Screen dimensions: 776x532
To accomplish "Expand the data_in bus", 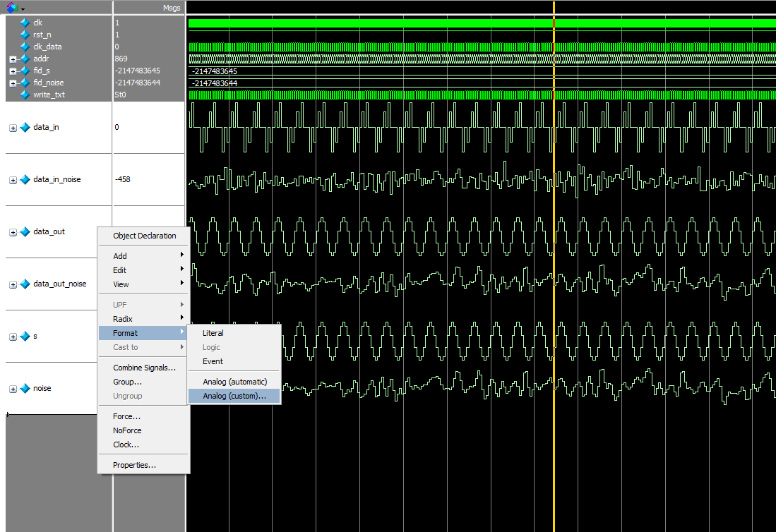I will (13, 128).
